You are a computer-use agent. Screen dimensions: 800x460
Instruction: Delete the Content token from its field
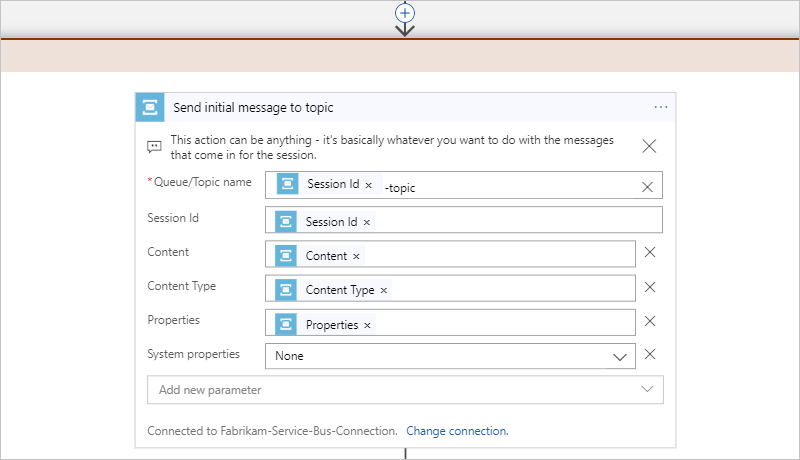click(x=356, y=256)
